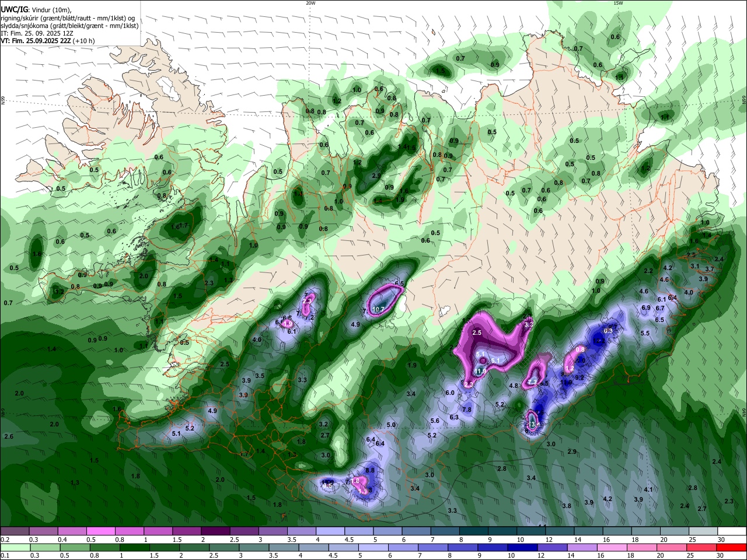Click the 'rigning/skúrir' legend description line
This screenshot has height=560, width=747.
pos(68,17)
